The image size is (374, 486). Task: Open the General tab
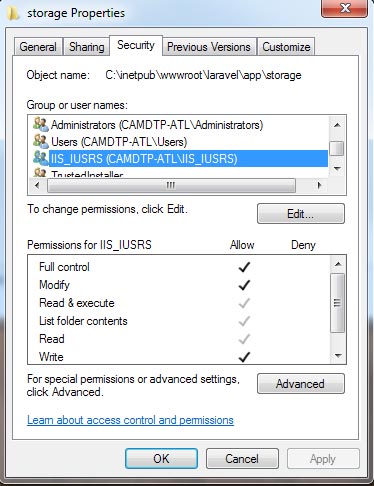click(x=38, y=47)
